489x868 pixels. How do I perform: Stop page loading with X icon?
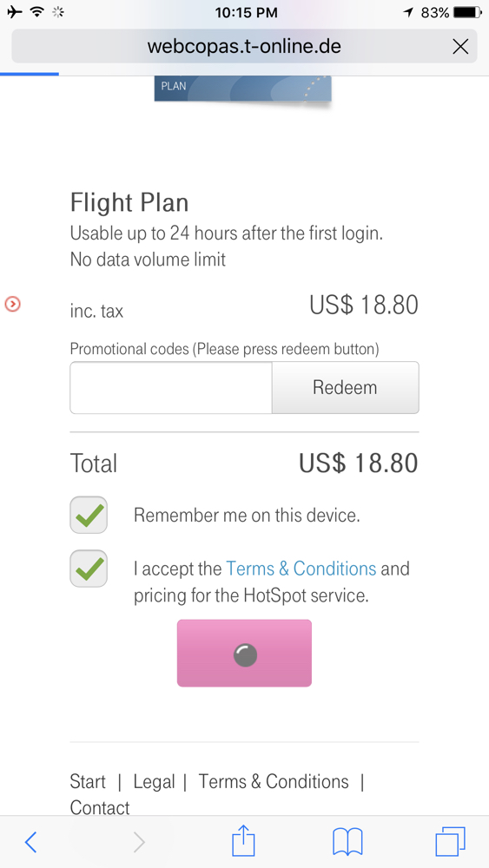pos(460,47)
